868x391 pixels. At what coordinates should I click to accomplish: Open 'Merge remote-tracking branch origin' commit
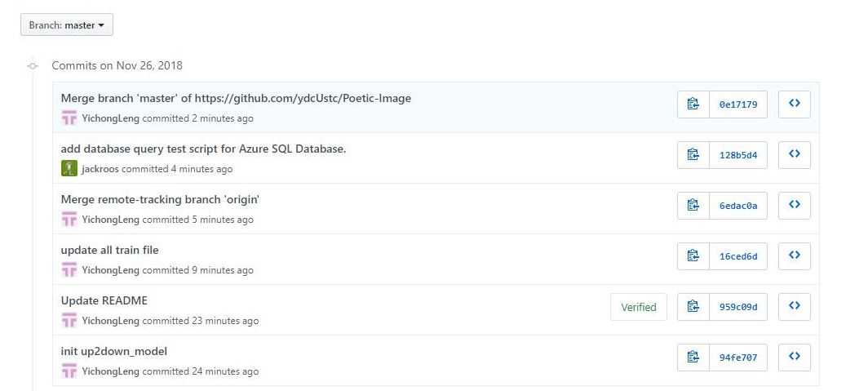pos(160,199)
